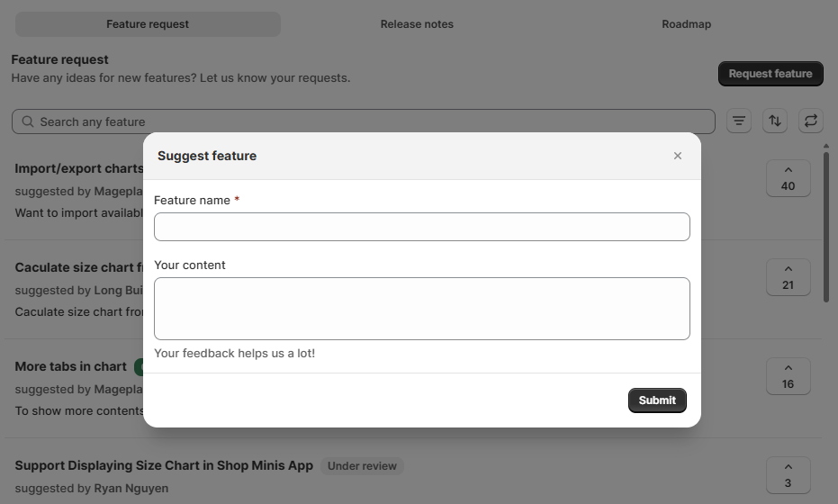
Task: Click the page scrollbar thumb
Action: pos(826,227)
